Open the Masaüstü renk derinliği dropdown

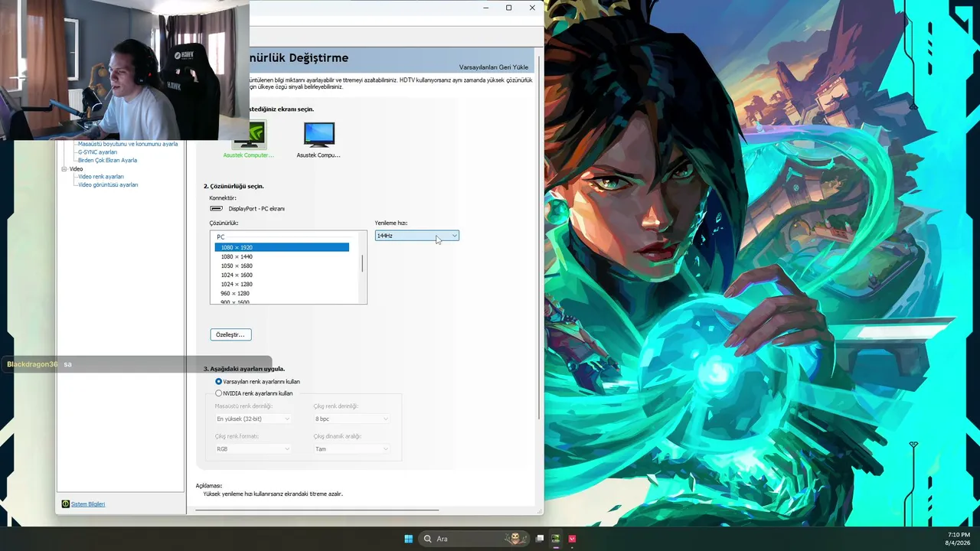[253, 419]
